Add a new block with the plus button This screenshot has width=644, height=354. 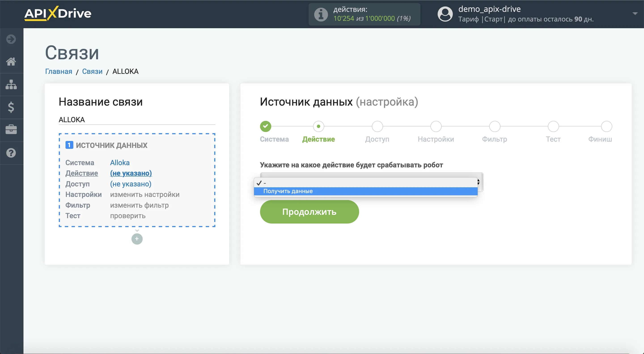pos(137,239)
